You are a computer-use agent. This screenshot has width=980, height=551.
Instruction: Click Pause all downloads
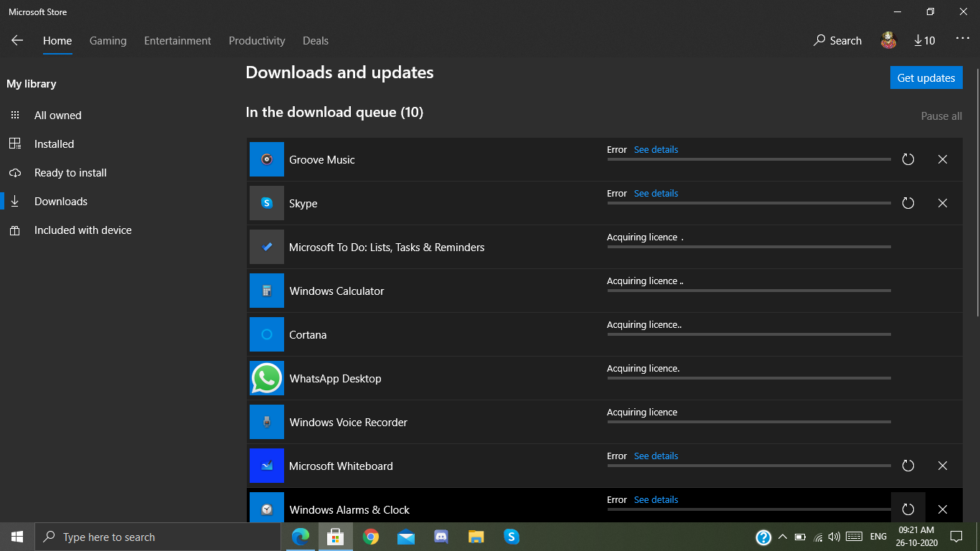(x=941, y=116)
